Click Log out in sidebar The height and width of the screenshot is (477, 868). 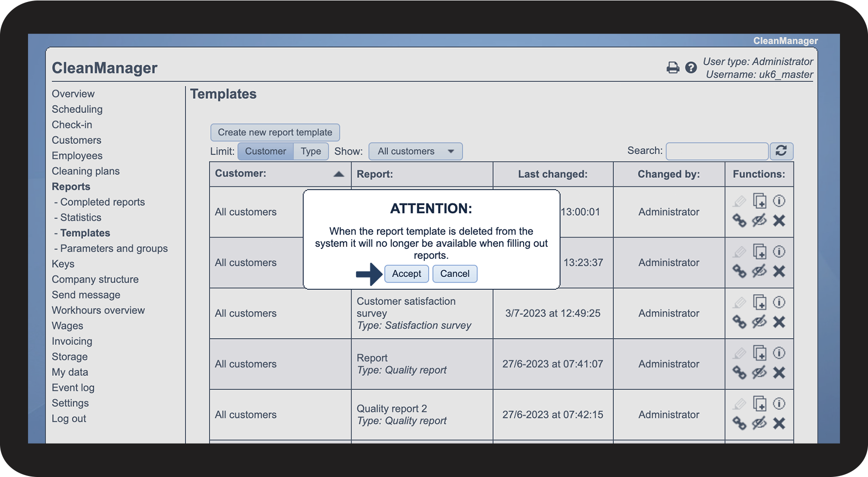[x=69, y=419]
